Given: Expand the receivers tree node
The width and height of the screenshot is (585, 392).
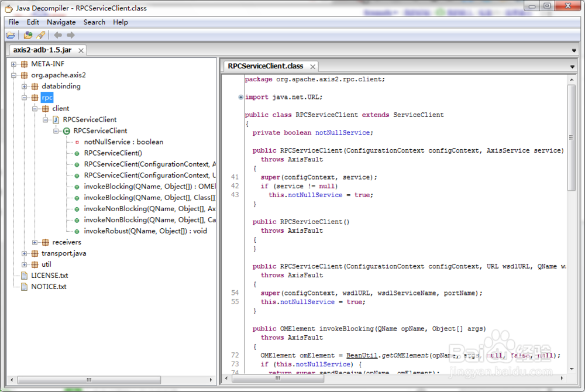Looking at the screenshot, I should tap(35, 242).
